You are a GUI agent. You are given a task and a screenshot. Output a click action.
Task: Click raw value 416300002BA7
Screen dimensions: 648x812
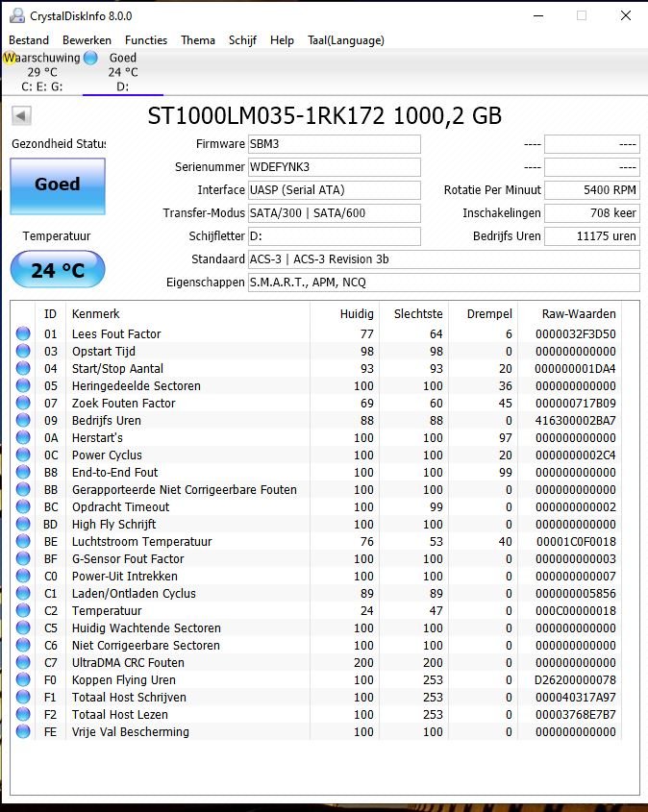point(576,421)
